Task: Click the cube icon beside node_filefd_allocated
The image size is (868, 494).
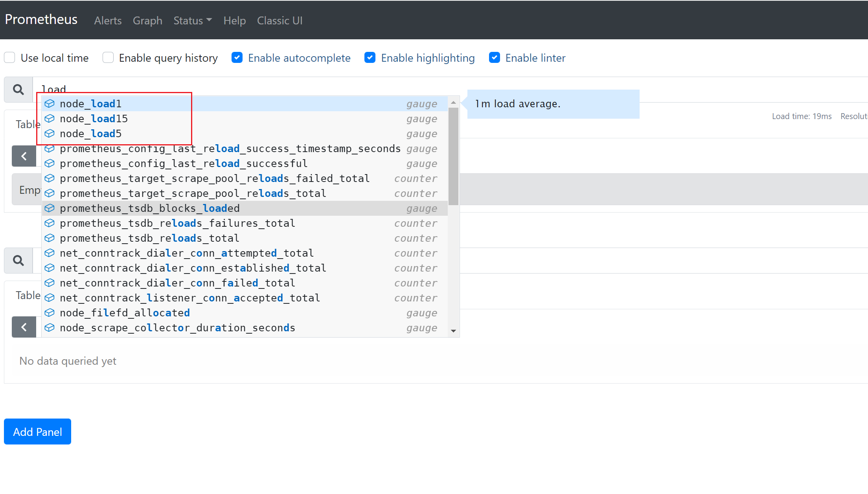Action: pyautogui.click(x=50, y=313)
